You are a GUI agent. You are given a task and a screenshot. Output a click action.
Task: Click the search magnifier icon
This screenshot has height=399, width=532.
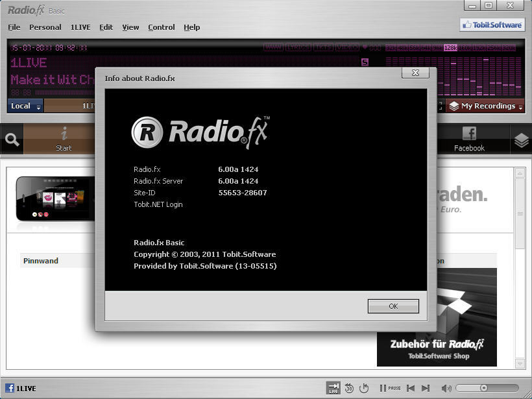click(x=12, y=139)
